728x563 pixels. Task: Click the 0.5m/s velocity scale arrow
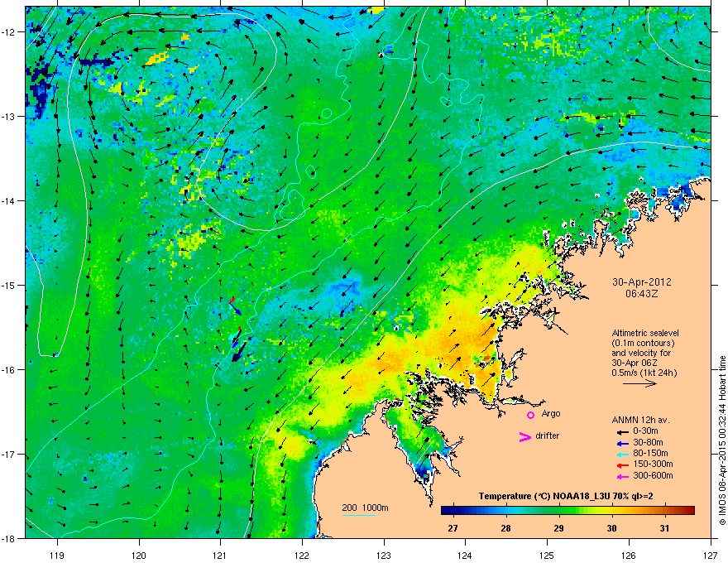(x=639, y=383)
